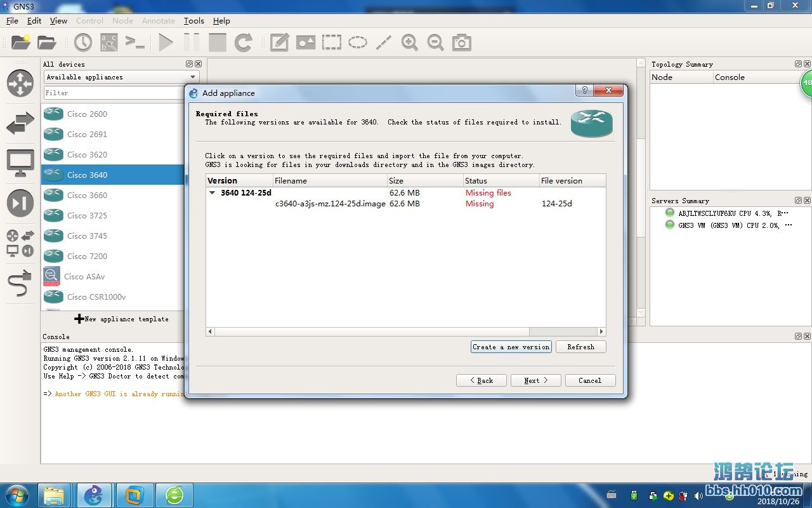Select the GNS3 VM server entry
Screen dimensions: 812x508
(x=728, y=225)
